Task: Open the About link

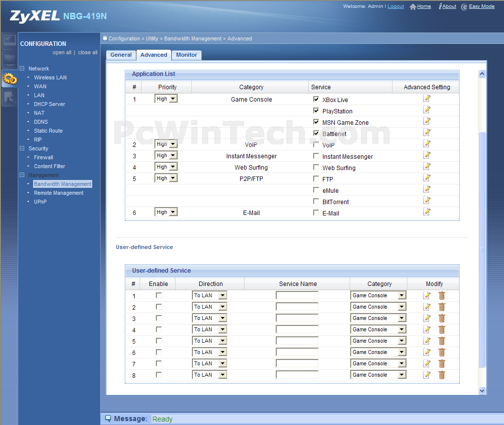Action: (x=449, y=6)
